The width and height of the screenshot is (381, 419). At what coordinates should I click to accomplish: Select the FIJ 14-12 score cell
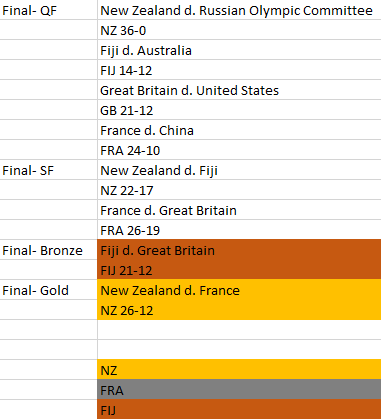click(x=239, y=70)
